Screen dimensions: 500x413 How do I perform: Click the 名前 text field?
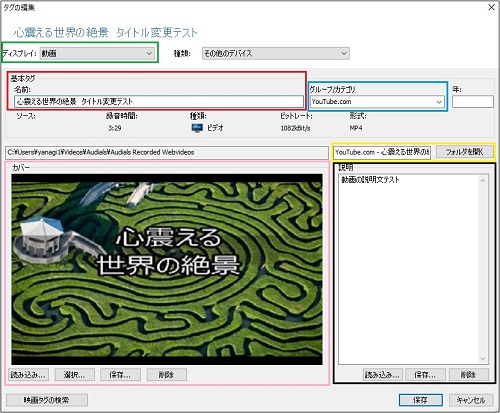[159, 101]
